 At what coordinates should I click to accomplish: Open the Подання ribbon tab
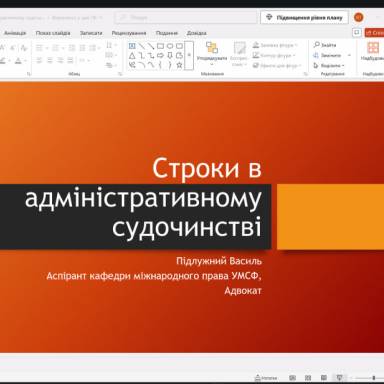coord(167,33)
